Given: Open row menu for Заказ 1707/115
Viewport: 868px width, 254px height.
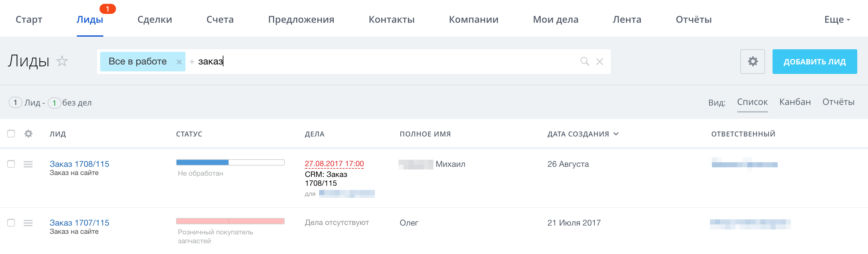Looking at the screenshot, I should (28, 223).
